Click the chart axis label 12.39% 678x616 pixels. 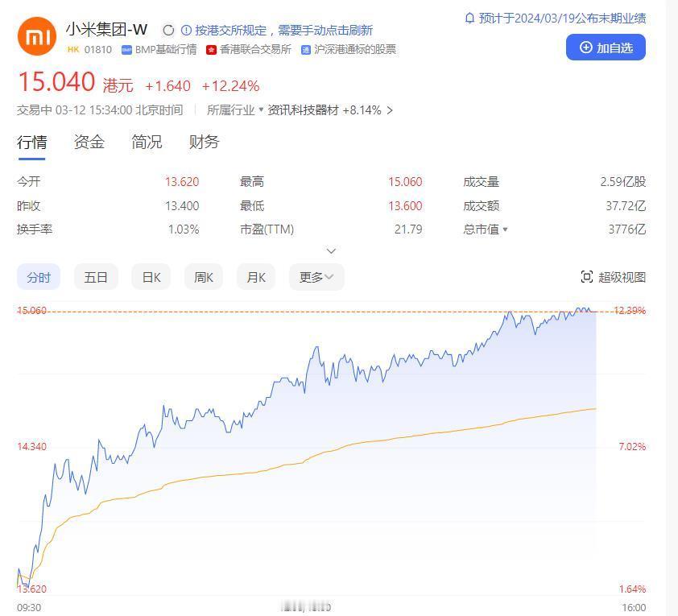pos(630,310)
